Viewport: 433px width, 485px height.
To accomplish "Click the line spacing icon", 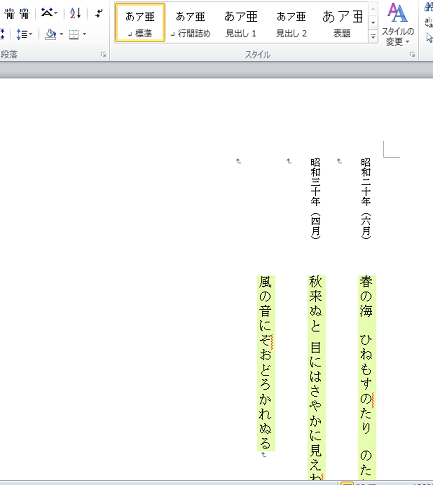I will pyautogui.click(x=21, y=34).
